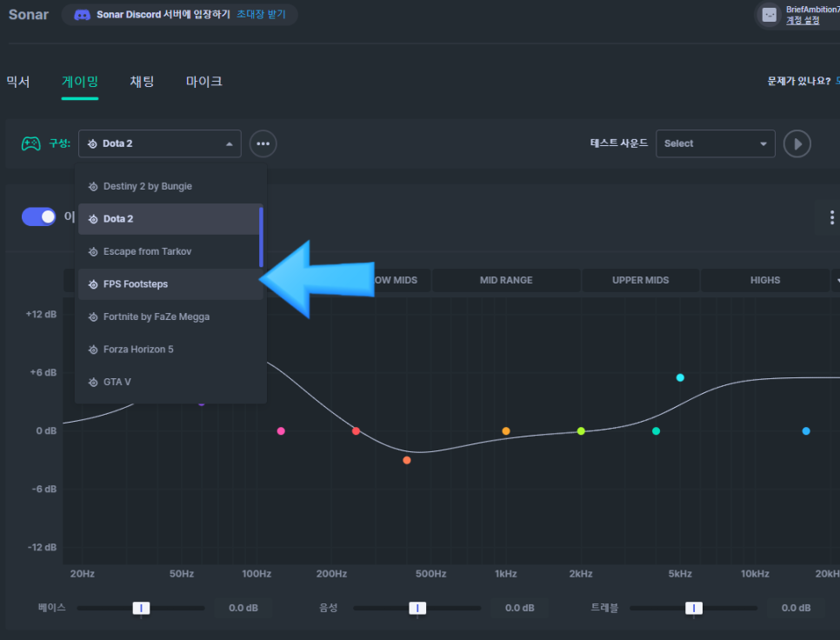Click the Discord logo icon
The image size is (840, 640).
point(82,15)
